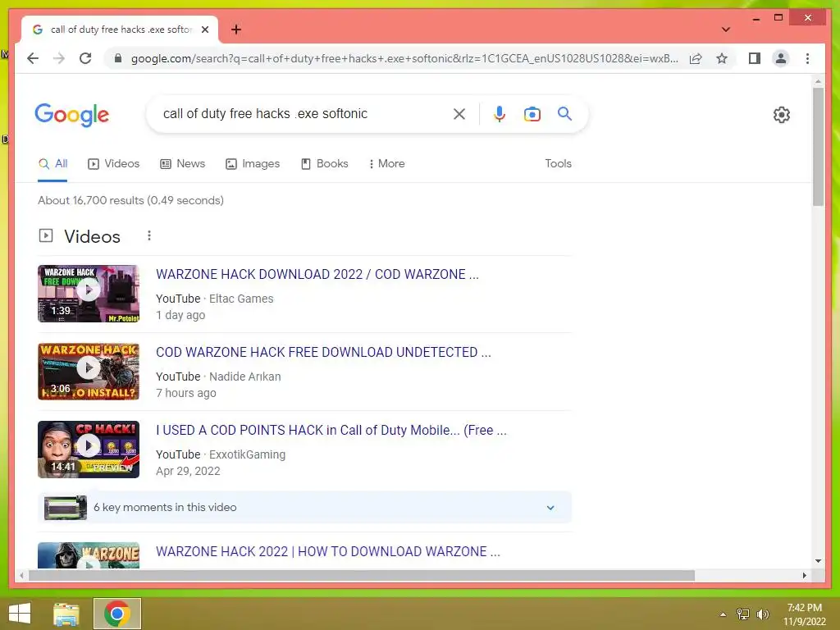Viewport: 840px width, 630px height.
Task: Click the scroll down arrow
Action: [x=818, y=561]
